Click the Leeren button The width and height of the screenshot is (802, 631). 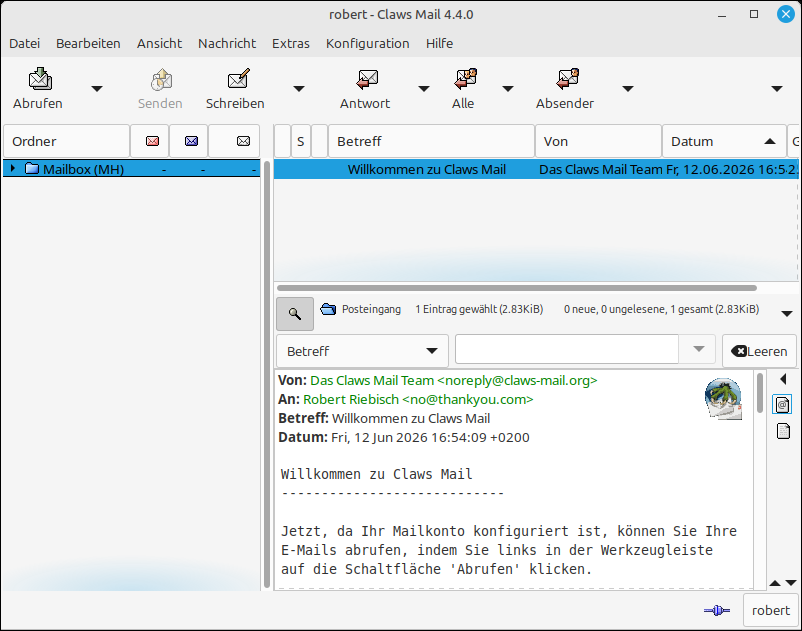759,351
